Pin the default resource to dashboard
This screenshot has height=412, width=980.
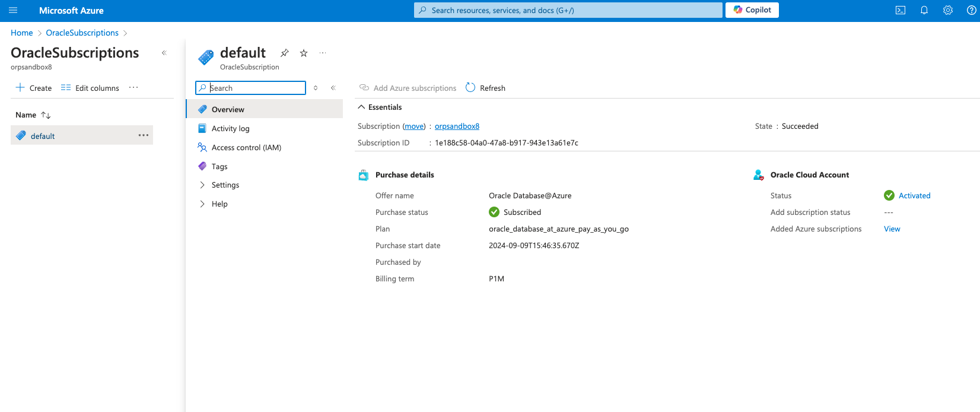[285, 53]
